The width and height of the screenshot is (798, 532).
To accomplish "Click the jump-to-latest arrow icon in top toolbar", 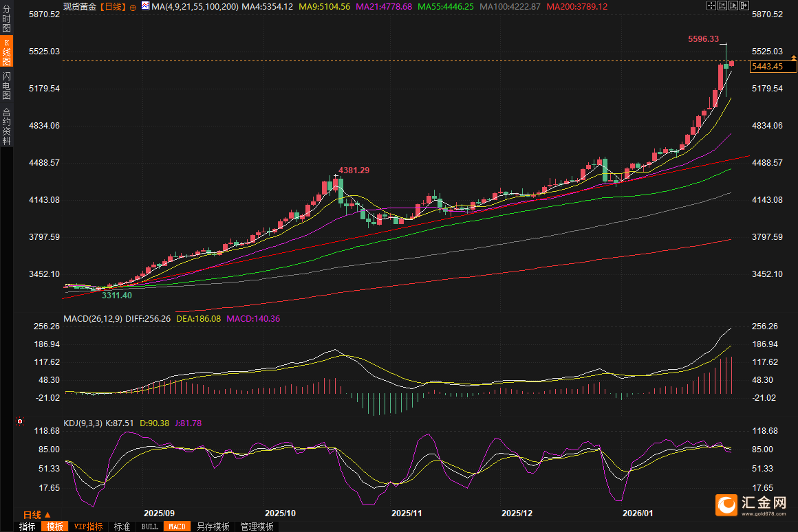I will (744, 6).
